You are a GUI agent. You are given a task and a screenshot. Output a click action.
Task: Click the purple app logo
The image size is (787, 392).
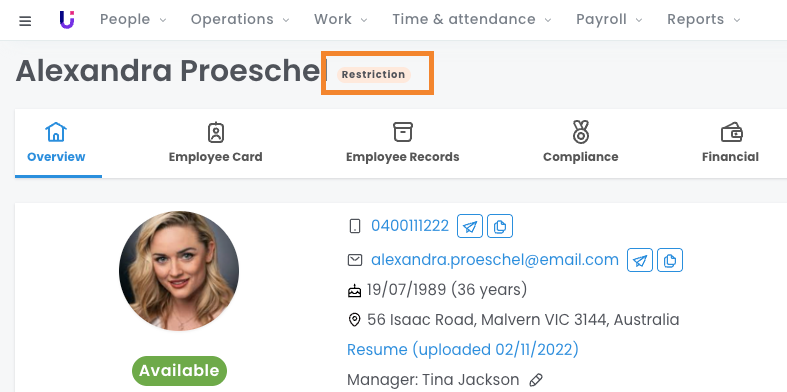coord(67,20)
